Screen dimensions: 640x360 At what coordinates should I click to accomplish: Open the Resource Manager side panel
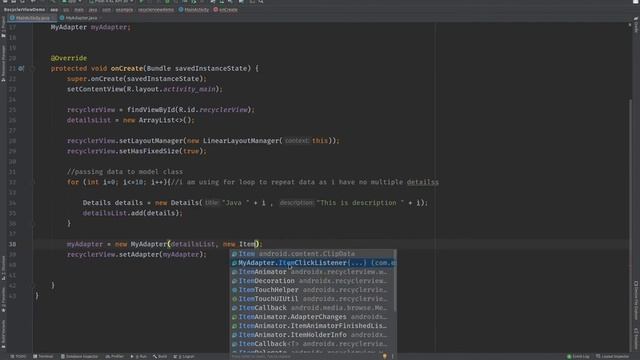tap(3, 63)
